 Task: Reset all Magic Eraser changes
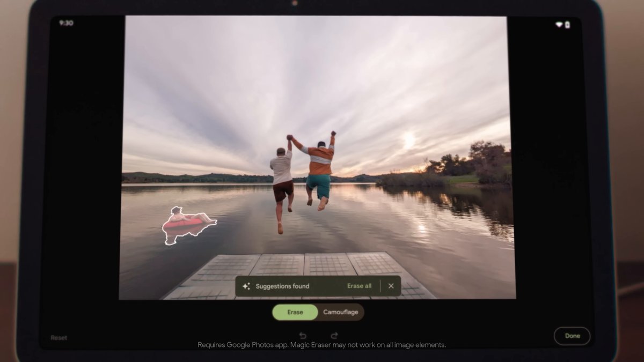pyautogui.click(x=58, y=337)
